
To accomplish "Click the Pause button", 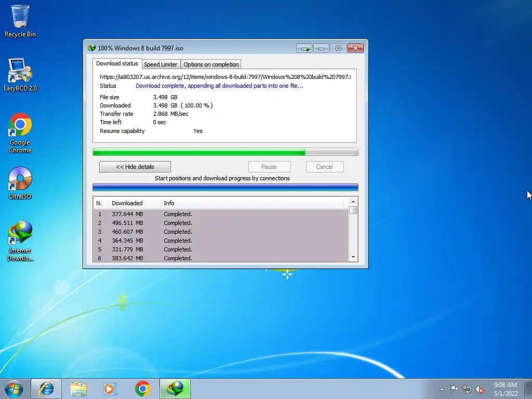I will point(270,167).
